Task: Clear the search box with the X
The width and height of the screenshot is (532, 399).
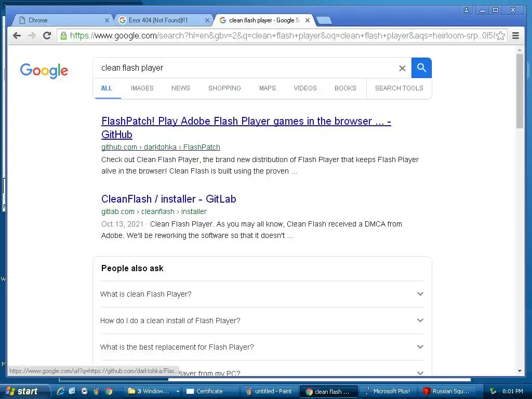Action: coord(402,68)
